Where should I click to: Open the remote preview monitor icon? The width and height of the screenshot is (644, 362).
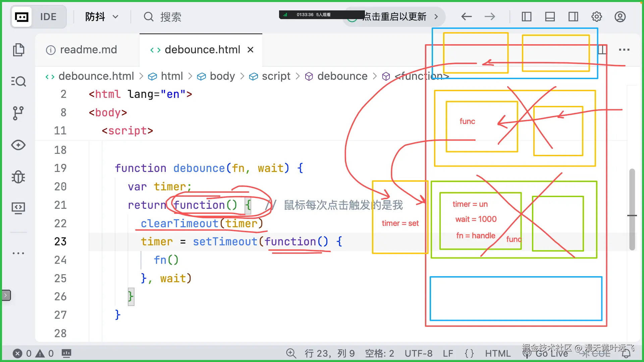coord(18,208)
